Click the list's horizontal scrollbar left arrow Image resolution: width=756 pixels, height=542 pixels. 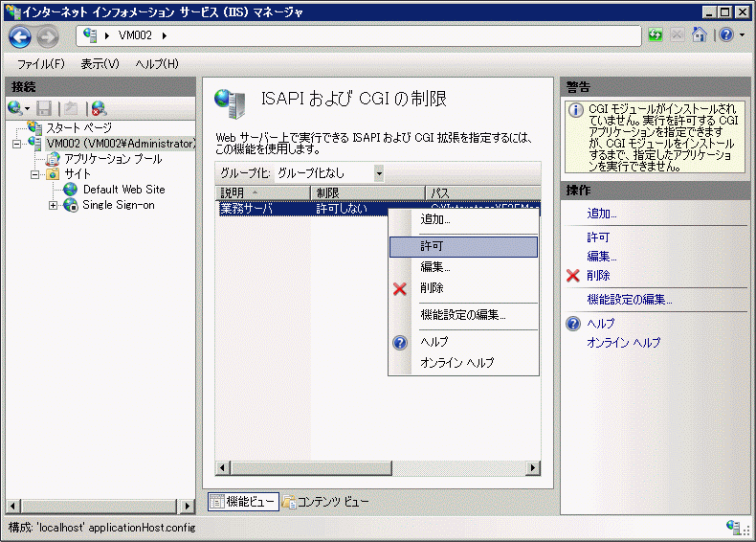(222, 467)
